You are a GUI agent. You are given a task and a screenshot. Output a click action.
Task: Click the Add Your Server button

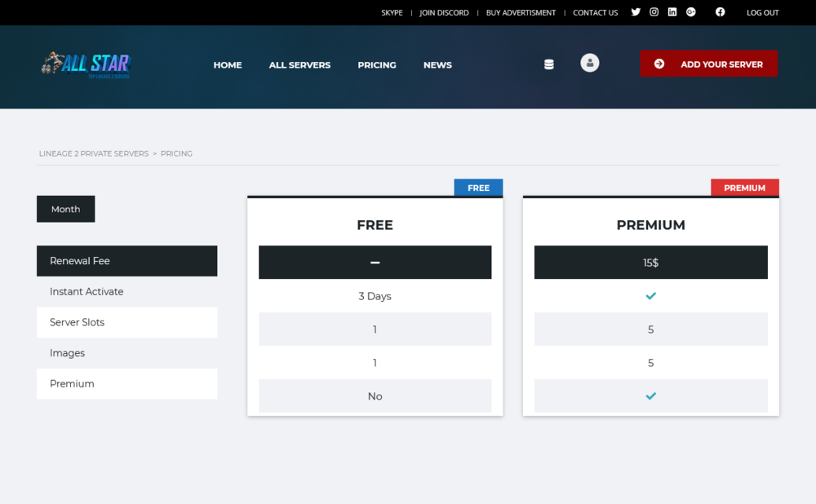[x=708, y=64]
